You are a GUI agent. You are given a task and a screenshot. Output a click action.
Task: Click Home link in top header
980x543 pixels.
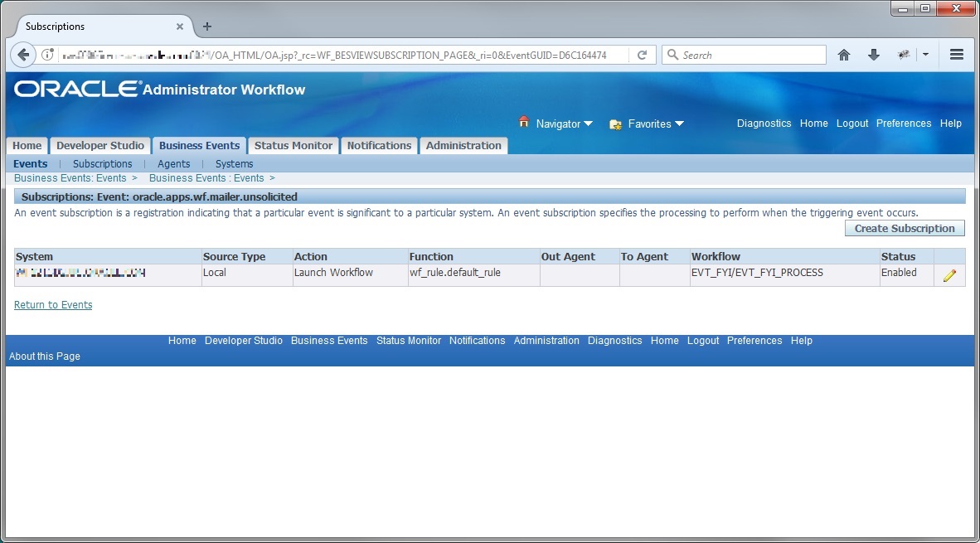pyautogui.click(x=813, y=123)
